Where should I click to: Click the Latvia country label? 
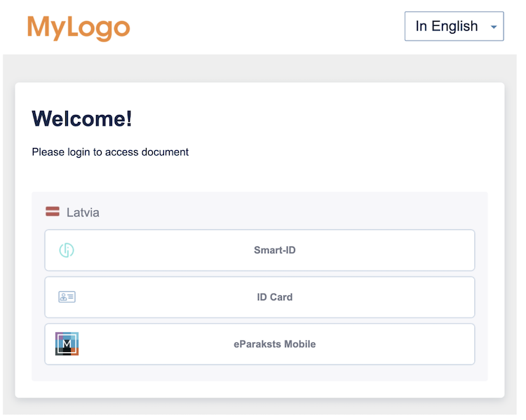pyautogui.click(x=83, y=212)
